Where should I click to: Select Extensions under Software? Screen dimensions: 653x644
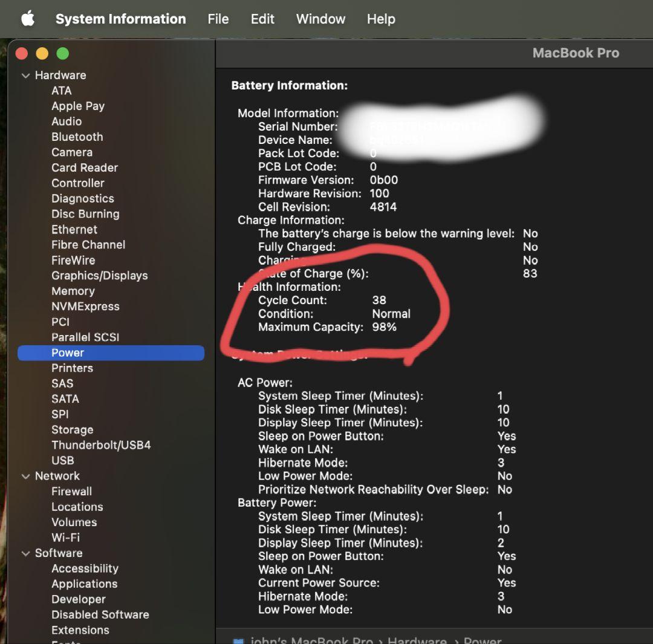pos(80,630)
